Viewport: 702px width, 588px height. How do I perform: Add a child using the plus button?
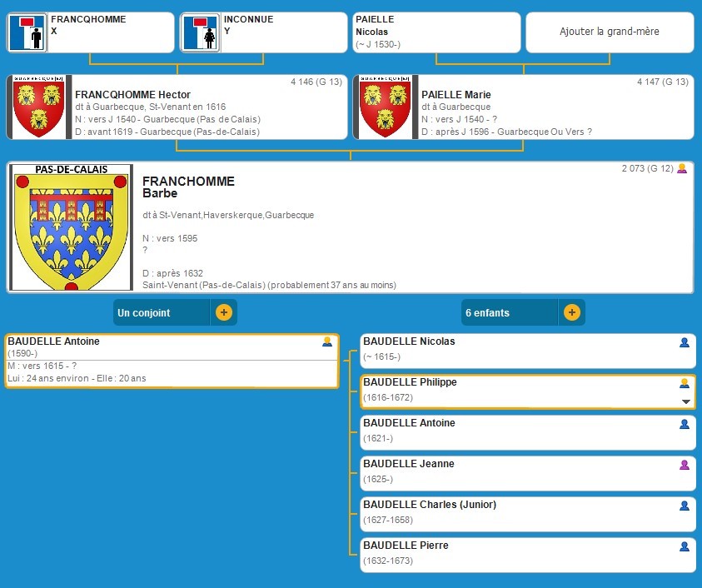(571, 312)
